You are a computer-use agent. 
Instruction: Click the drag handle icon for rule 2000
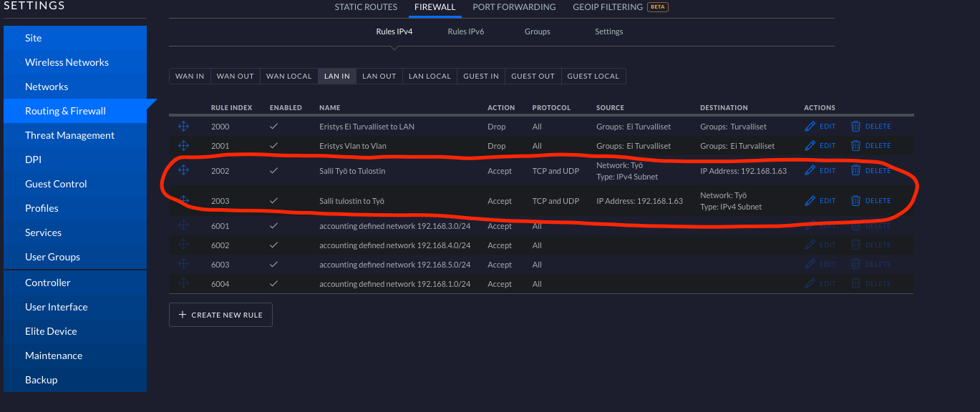(x=183, y=127)
